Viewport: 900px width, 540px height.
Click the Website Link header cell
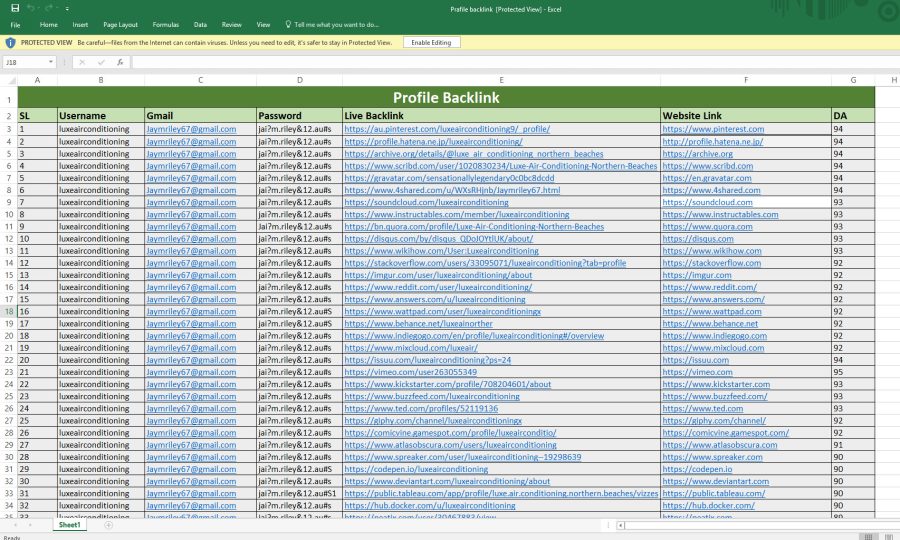pos(746,115)
